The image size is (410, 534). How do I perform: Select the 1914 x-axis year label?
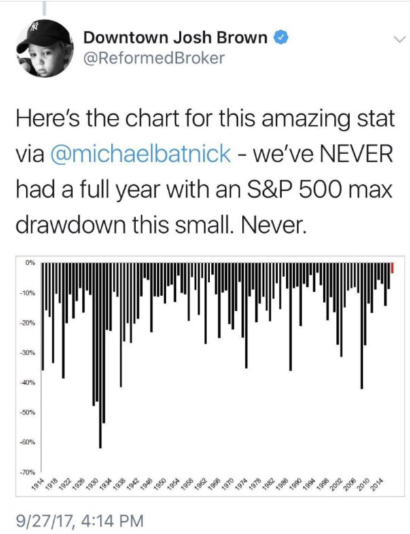(x=38, y=484)
